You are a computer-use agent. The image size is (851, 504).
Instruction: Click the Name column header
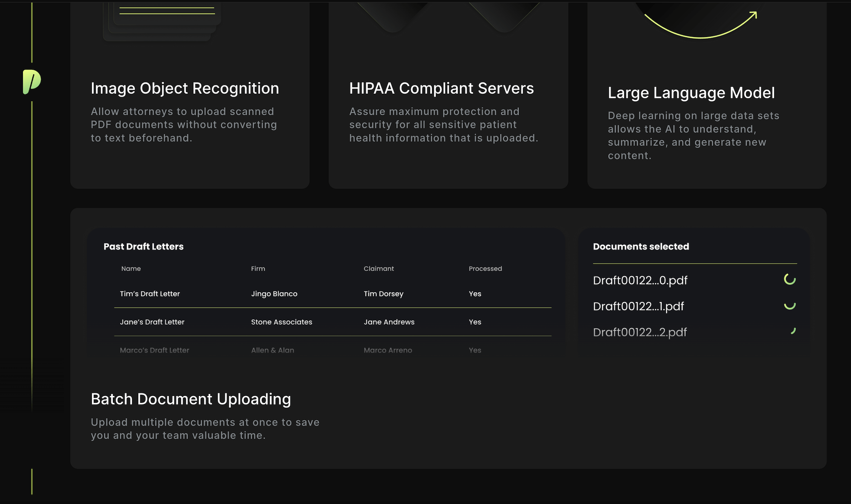(131, 269)
